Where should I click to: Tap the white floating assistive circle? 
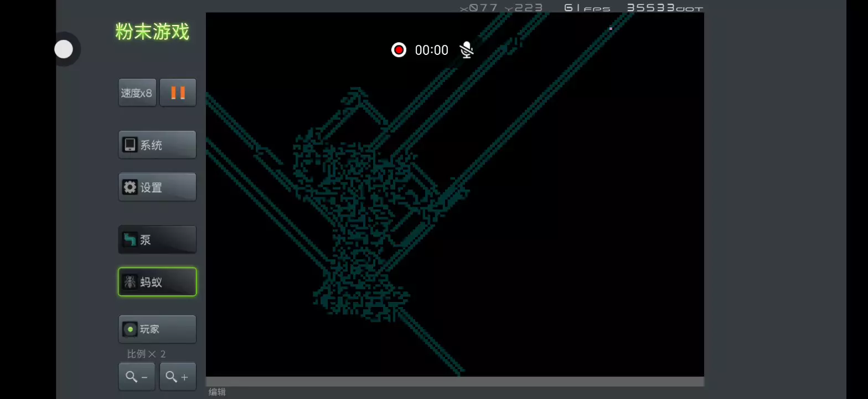pos(64,49)
